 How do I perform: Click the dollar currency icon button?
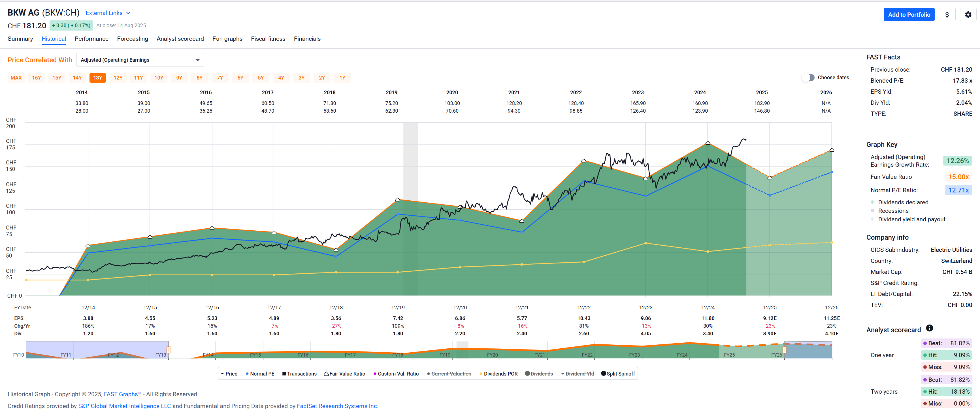947,14
